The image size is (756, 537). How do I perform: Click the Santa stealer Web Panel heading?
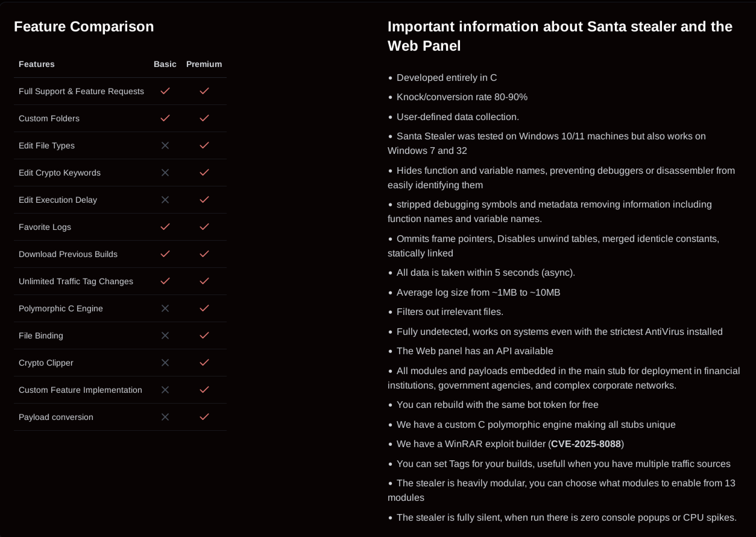point(560,36)
